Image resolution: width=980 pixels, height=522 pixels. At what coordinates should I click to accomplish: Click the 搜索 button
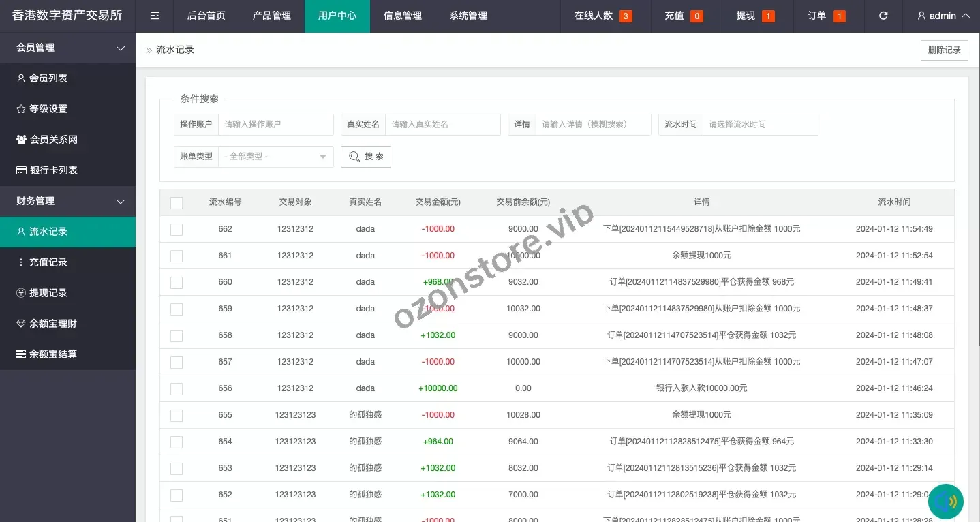pos(366,157)
